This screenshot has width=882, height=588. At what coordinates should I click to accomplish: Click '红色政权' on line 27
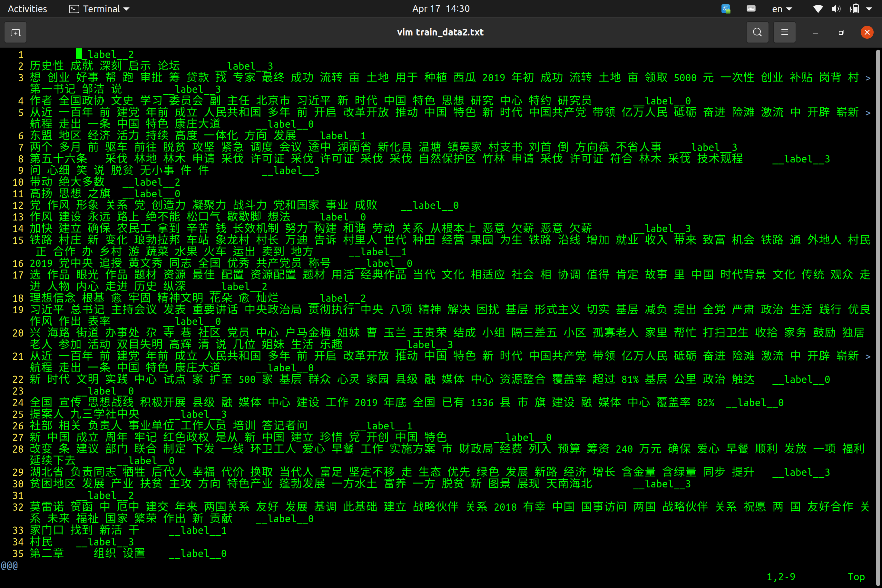tap(186, 438)
